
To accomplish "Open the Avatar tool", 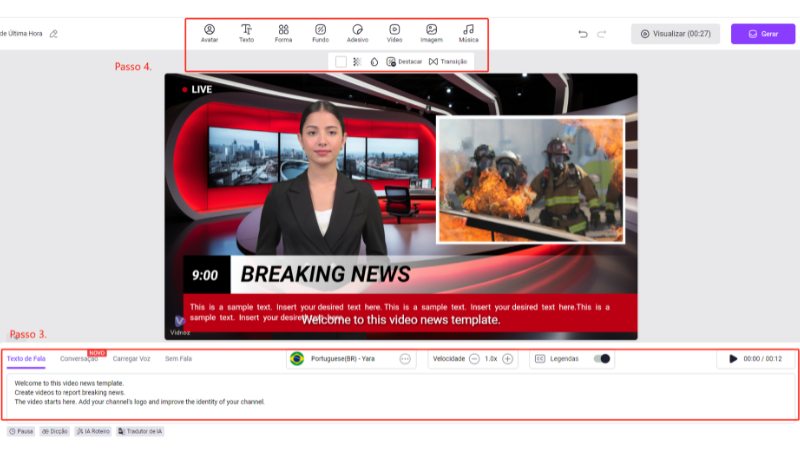I will [209, 33].
